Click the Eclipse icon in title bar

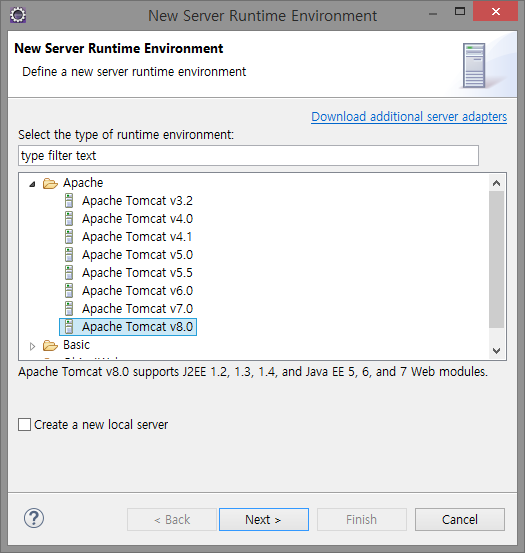(x=18, y=15)
